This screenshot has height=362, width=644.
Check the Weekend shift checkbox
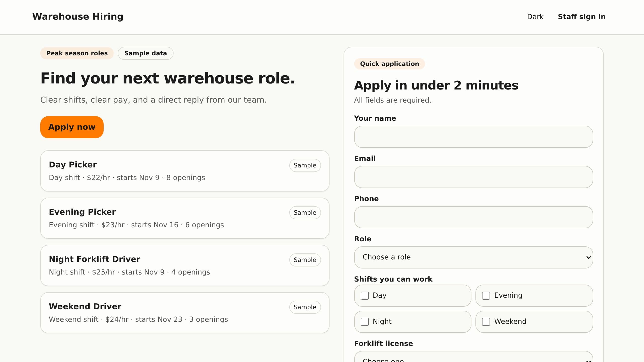pos(486,322)
